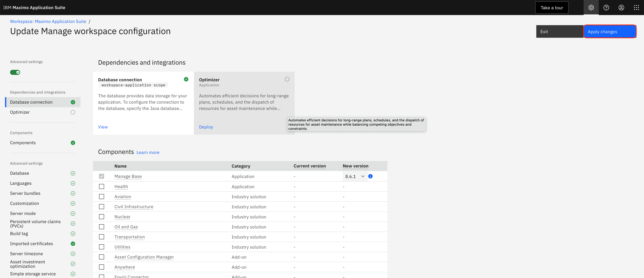Select Components in the sidebar
The height and width of the screenshot is (278, 644).
tap(43, 143)
